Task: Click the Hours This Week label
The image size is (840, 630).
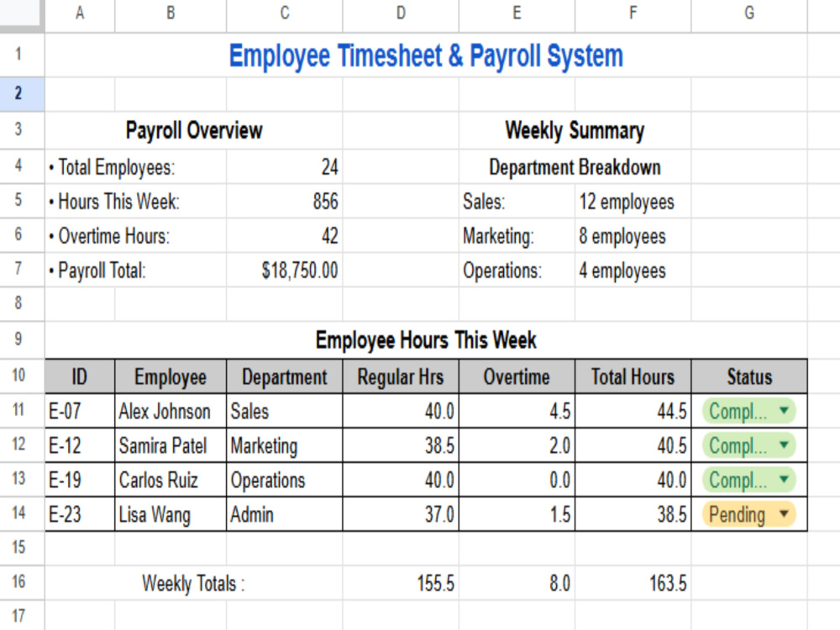Action: [x=114, y=202]
